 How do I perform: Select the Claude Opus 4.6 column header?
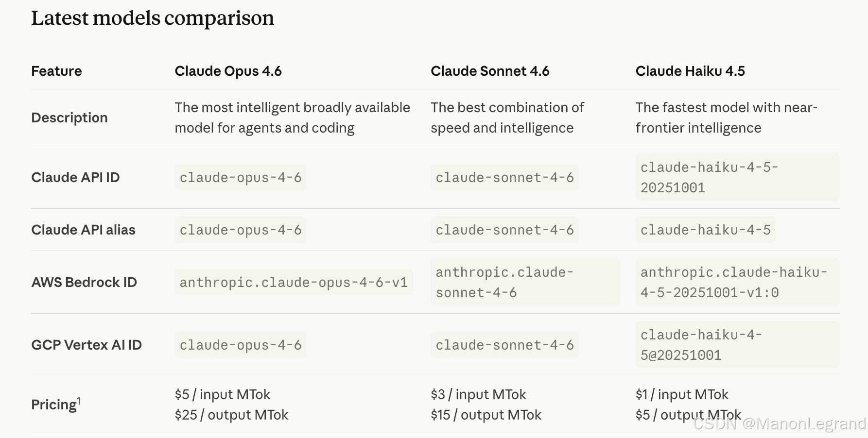click(228, 71)
